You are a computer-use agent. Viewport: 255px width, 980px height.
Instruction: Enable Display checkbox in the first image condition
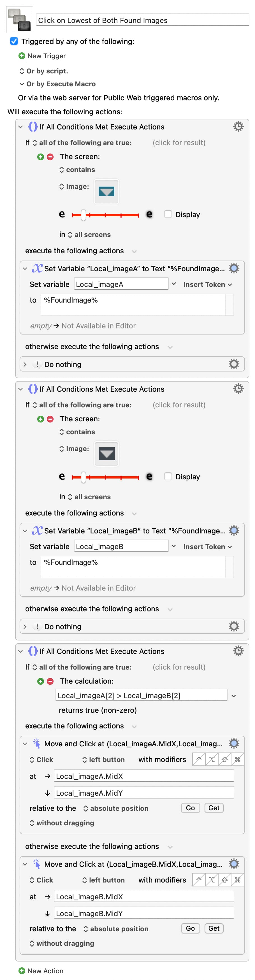[x=168, y=214]
